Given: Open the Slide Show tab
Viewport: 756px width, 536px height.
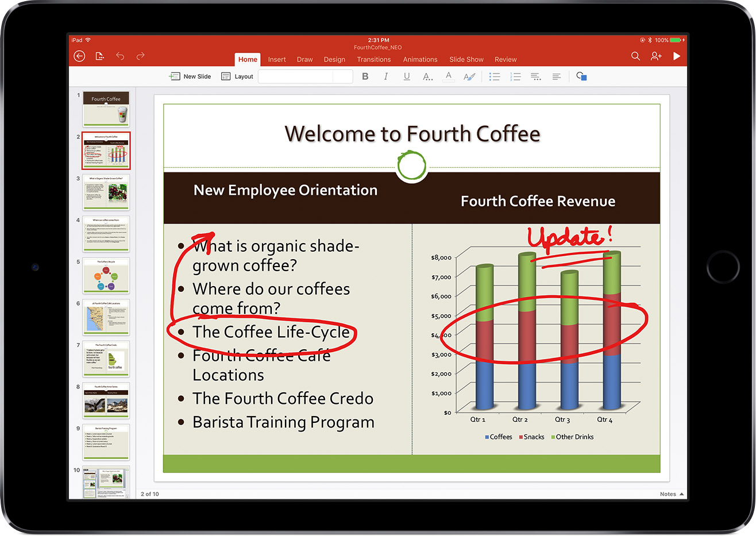Looking at the screenshot, I should (466, 59).
